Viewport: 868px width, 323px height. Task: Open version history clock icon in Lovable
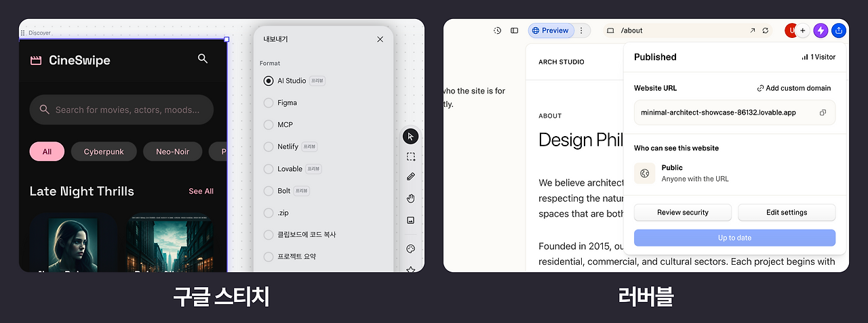[x=497, y=30]
